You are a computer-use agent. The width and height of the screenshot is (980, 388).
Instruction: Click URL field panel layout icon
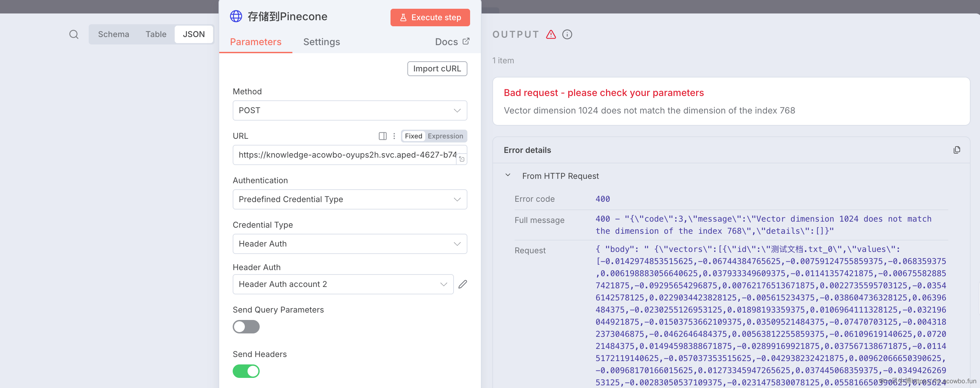point(382,136)
